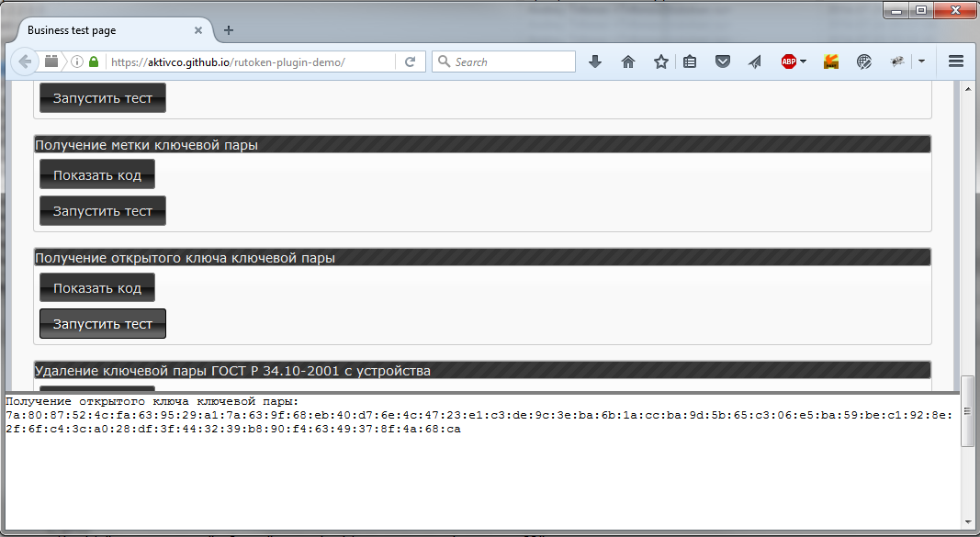The height and width of the screenshot is (537, 980).
Task: Bookmark this page with the star icon
Action: 660,62
